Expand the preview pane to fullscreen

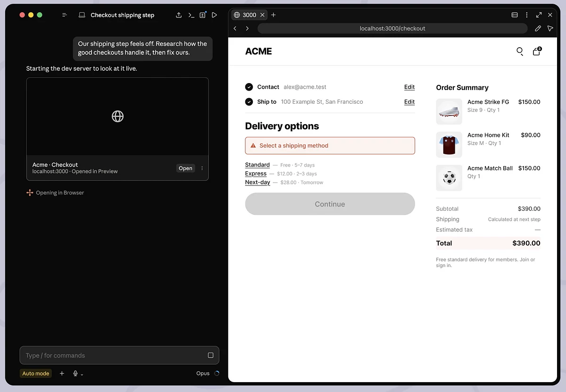[539, 15]
